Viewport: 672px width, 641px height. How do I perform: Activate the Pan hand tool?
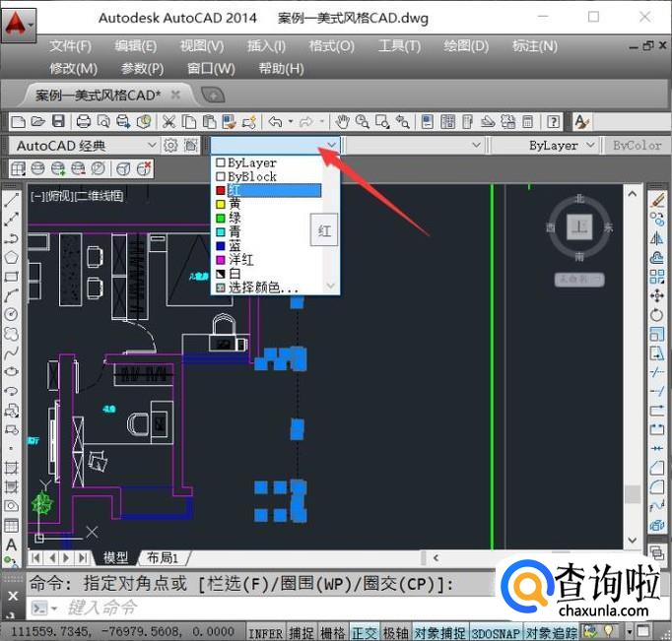(x=342, y=122)
